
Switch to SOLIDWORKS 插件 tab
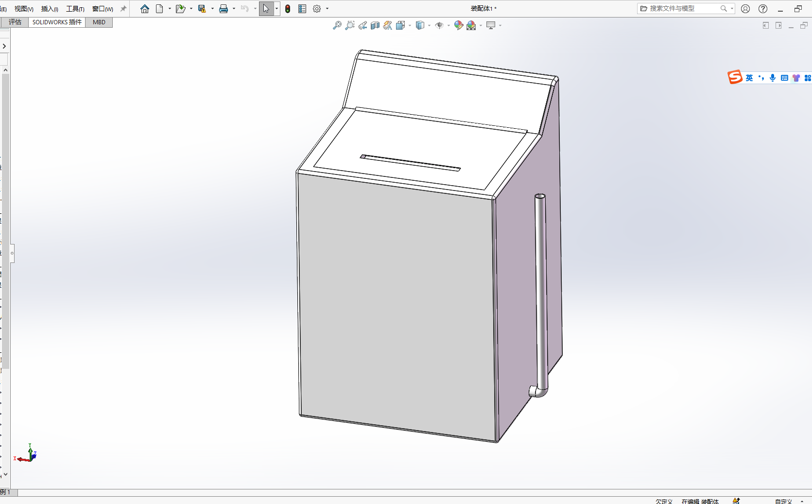57,22
